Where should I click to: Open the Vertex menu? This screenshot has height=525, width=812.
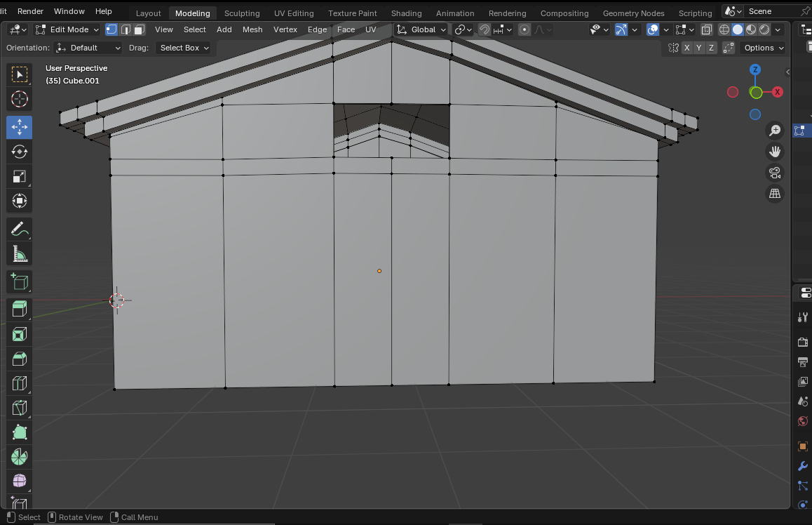tap(285, 29)
